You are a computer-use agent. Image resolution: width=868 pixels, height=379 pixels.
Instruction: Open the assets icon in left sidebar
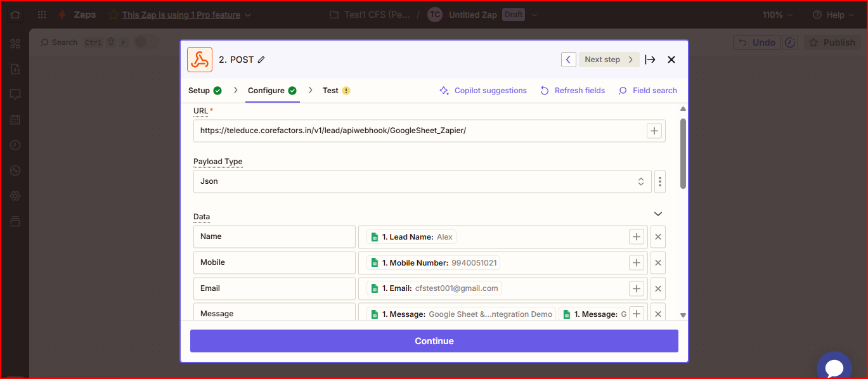[15, 44]
